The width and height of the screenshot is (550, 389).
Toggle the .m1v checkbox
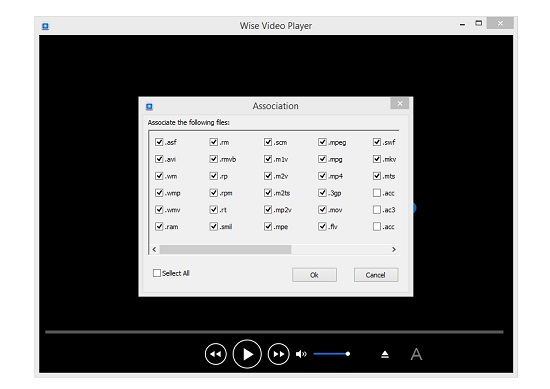tap(268, 159)
